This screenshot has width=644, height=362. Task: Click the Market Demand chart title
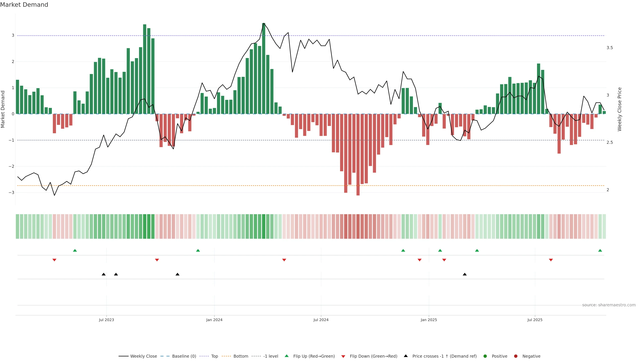click(24, 5)
